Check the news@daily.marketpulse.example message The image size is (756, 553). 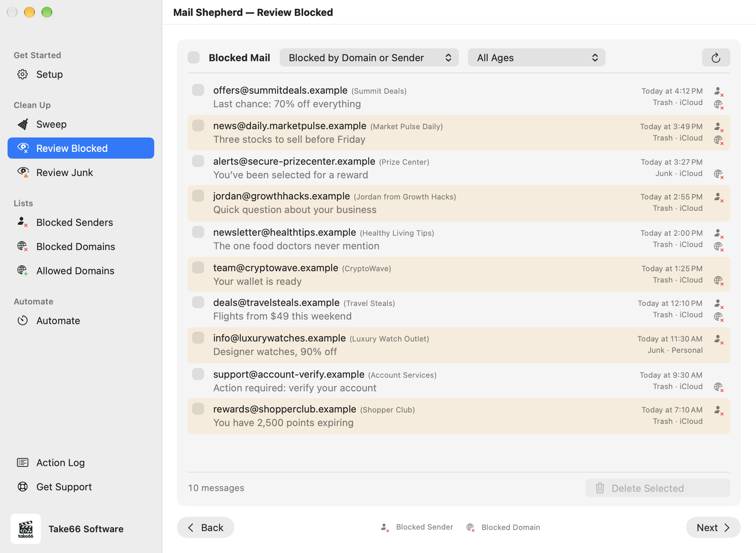(198, 126)
